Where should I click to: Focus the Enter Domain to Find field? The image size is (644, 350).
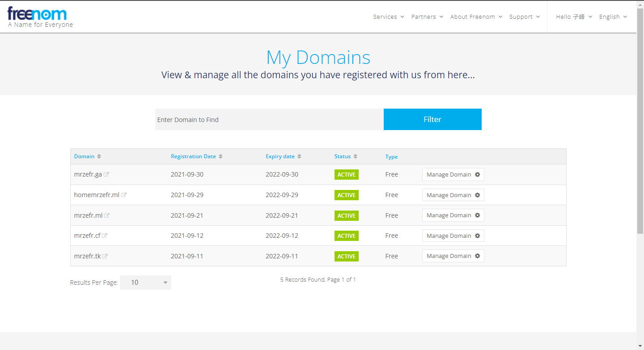coord(269,120)
